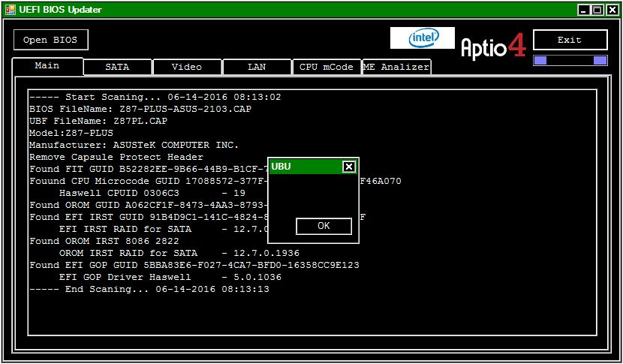Close the UEFI BIOS Updater window
The height and width of the screenshot is (364, 623).
tap(612, 10)
